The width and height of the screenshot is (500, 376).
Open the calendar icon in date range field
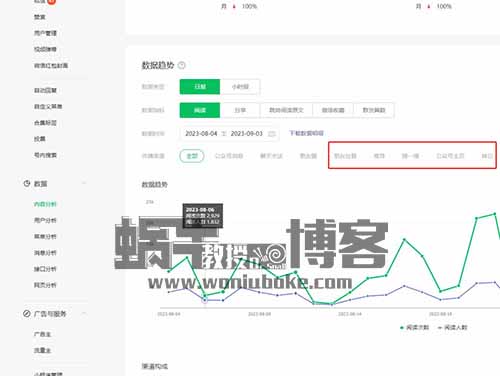272,134
